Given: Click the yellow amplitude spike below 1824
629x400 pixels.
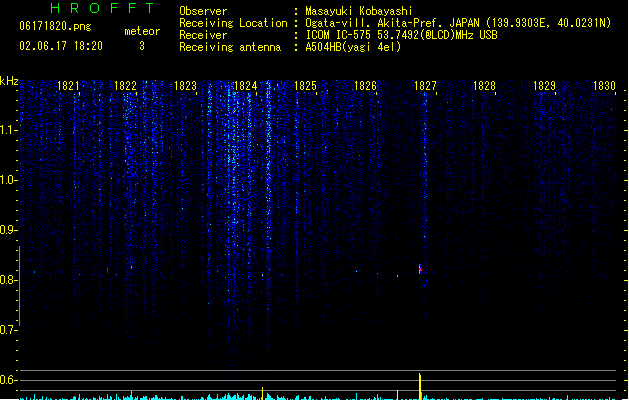Looking at the screenshot, I should click(263, 393).
